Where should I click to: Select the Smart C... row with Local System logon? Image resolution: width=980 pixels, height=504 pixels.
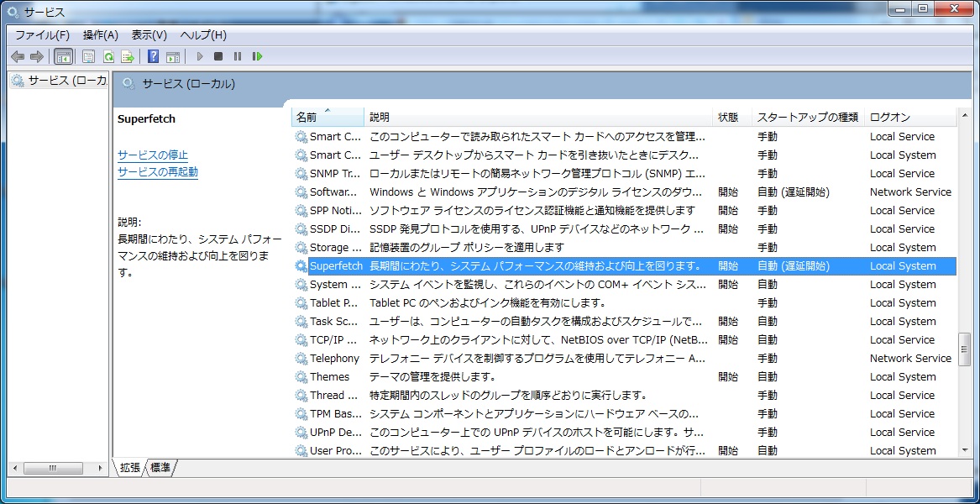[625, 155]
